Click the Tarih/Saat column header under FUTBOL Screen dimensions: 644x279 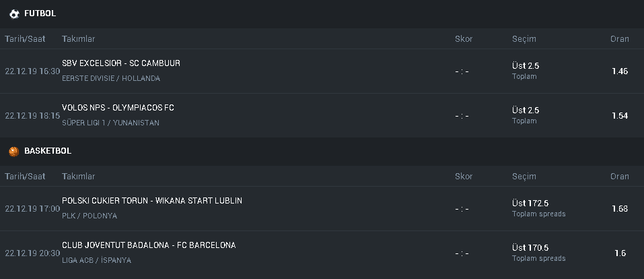[25, 39]
